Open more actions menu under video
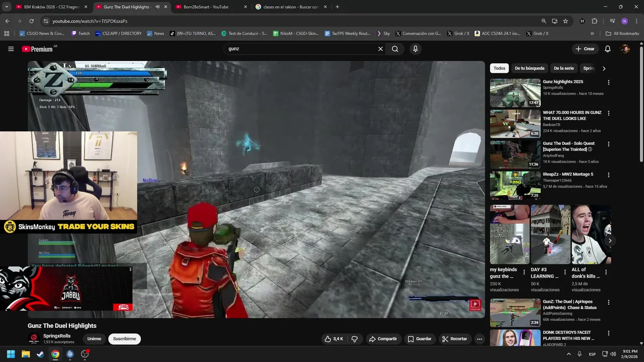 (x=479, y=339)
